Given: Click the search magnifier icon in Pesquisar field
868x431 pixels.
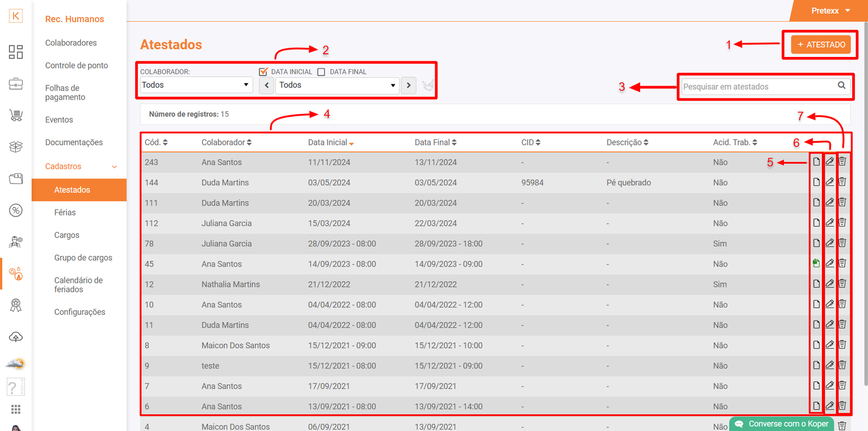Looking at the screenshot, I should click(x=841, y=85).
